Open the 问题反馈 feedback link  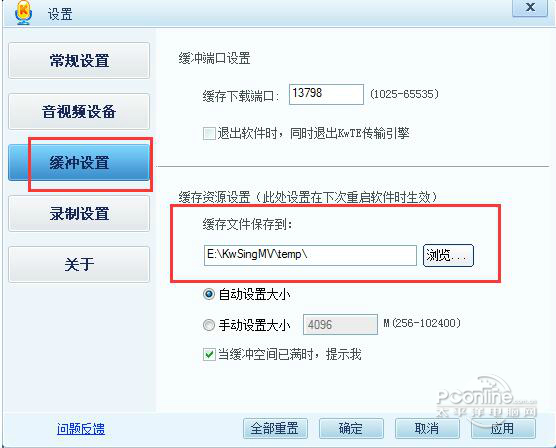(81, 429)
